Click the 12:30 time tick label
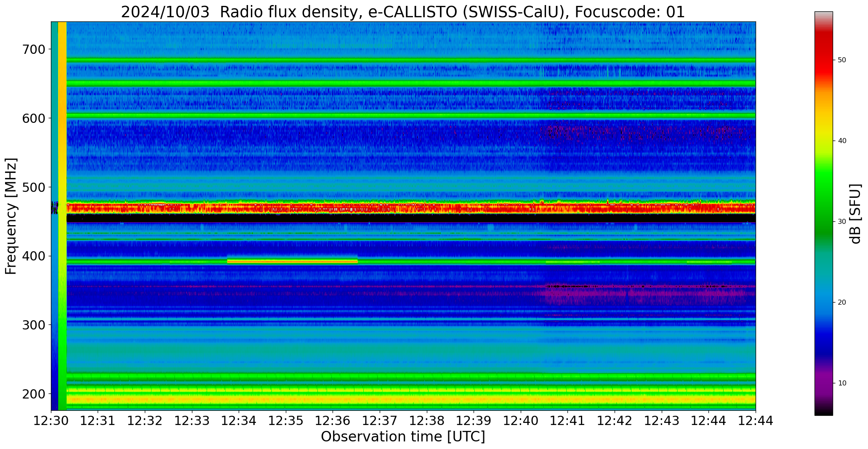 51,421
